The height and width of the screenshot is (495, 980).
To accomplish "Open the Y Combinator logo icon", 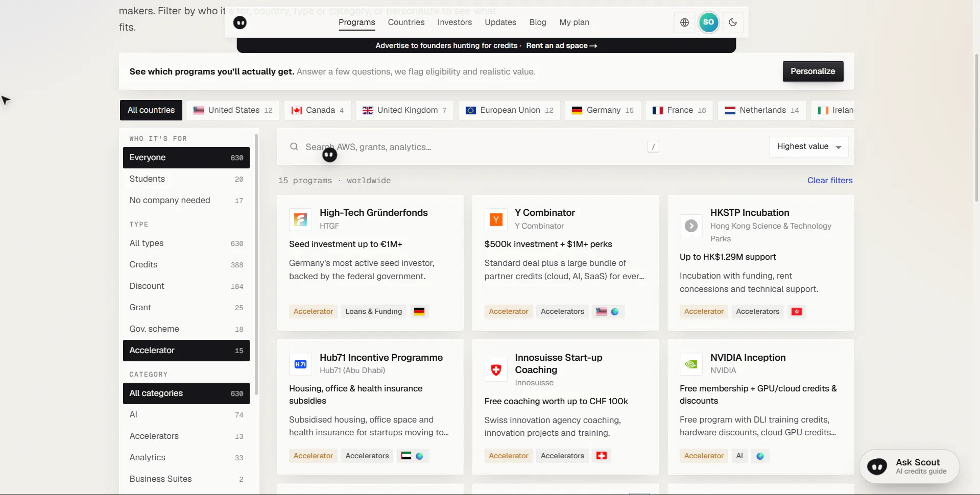I will 496,219.
